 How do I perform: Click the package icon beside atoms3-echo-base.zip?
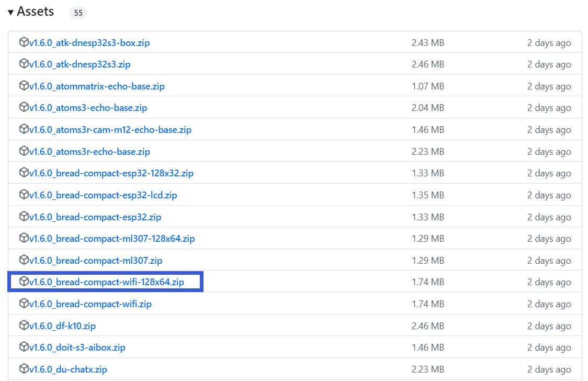24,107
